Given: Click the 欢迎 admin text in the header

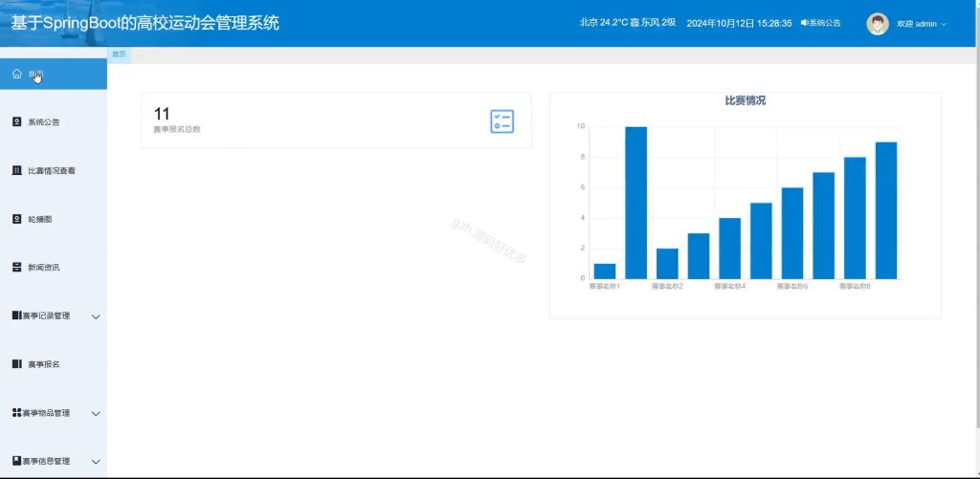Looking at the screenshot, I should pos(917,24).
